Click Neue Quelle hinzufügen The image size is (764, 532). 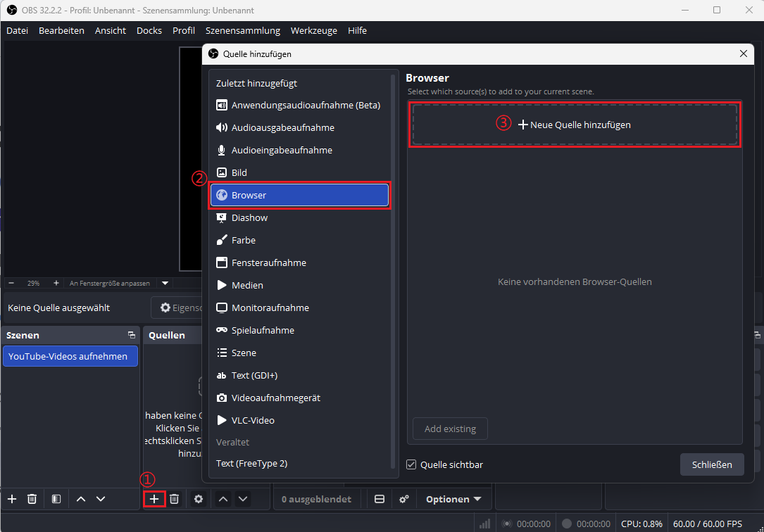[575, 125]
